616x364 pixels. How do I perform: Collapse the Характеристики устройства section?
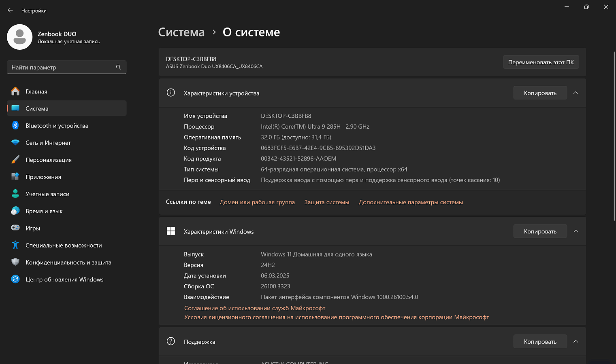(x=576, y=93)
